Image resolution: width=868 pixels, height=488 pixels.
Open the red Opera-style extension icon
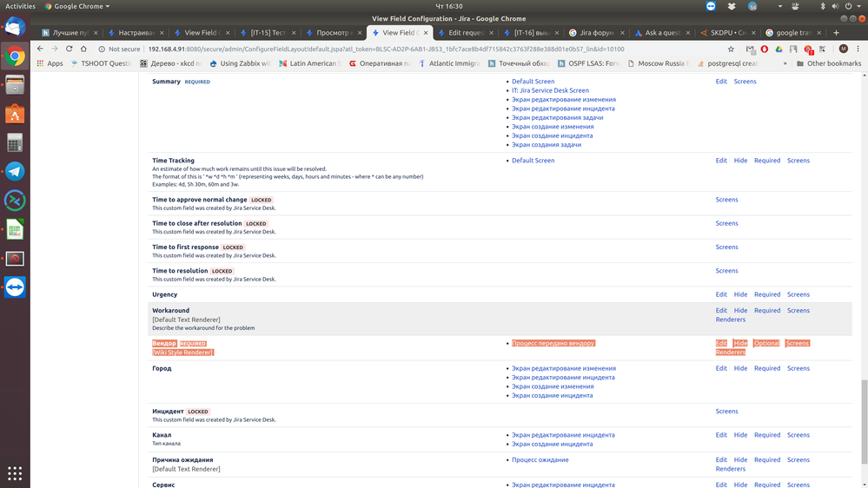point(765,49)
